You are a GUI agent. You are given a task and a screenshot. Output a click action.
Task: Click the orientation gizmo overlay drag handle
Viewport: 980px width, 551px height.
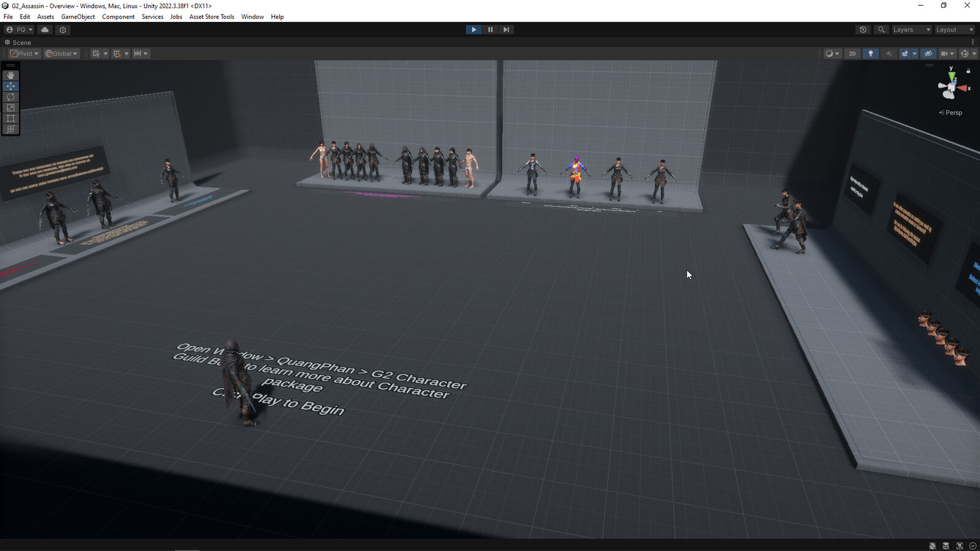pyautogui.click(x=930, y=65)
